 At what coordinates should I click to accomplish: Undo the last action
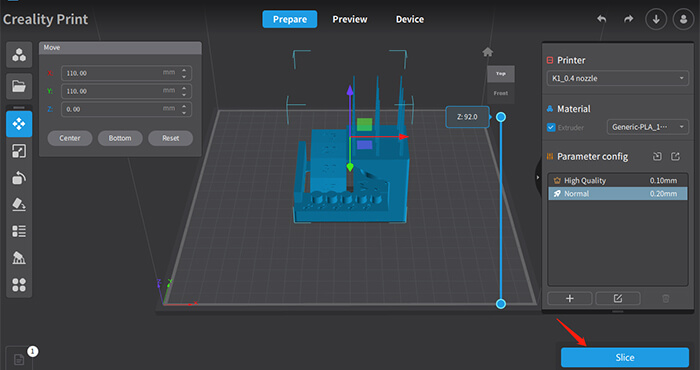(x=602, y=19)
